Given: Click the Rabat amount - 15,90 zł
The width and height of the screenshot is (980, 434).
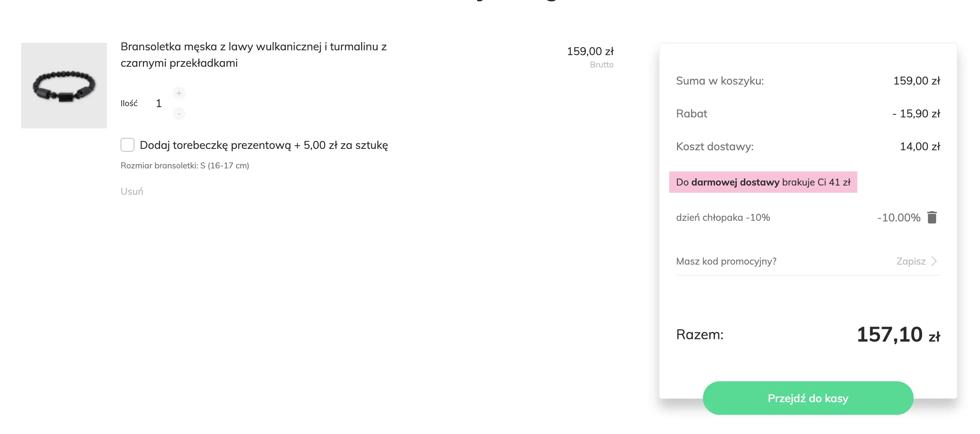Looking at the screenshot, I should [x=916, y=114].
